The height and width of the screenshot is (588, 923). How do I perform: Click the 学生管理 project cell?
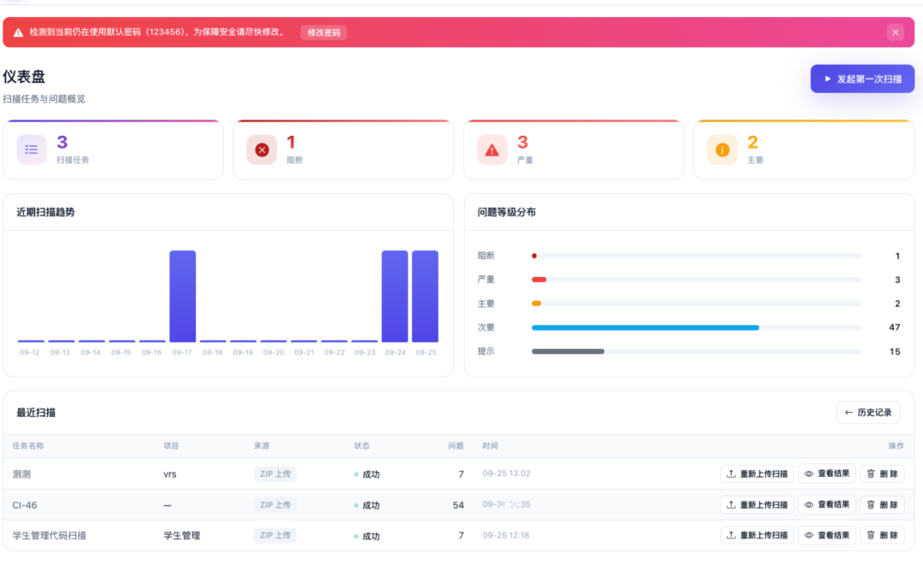coord(182,536)
